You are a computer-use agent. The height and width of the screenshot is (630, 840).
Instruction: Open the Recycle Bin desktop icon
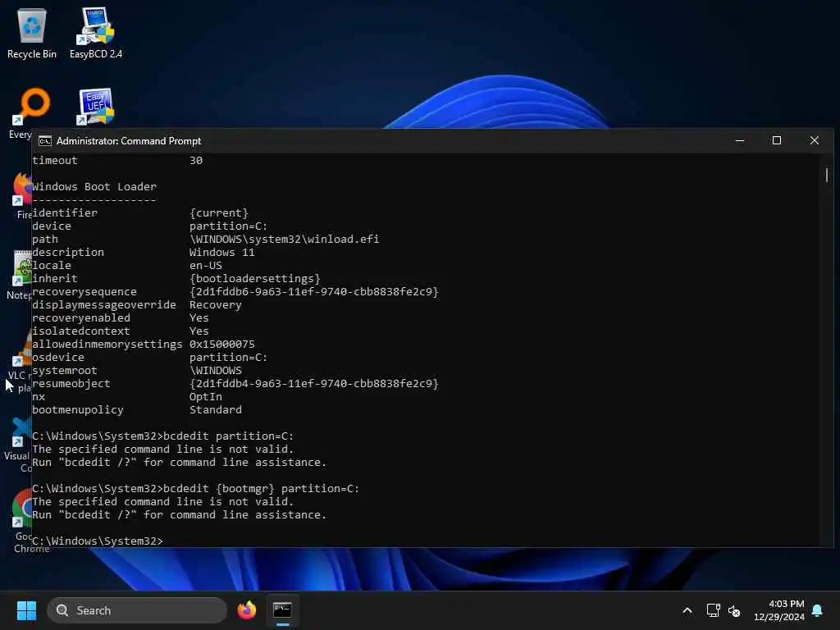coord(32,33)
